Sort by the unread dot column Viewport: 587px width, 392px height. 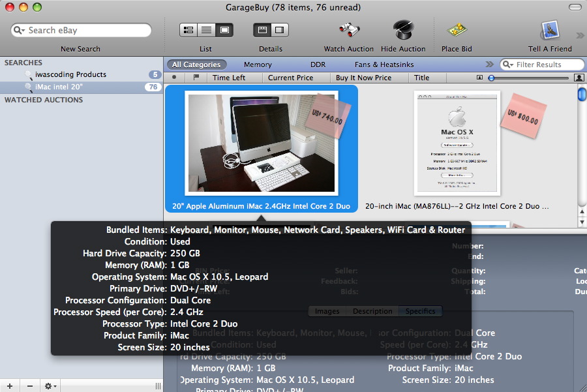[x=174, y=78]
